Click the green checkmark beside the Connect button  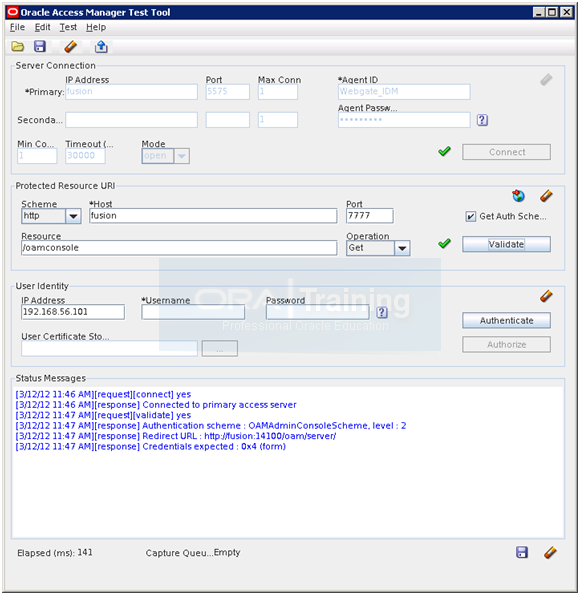(444, 151)
